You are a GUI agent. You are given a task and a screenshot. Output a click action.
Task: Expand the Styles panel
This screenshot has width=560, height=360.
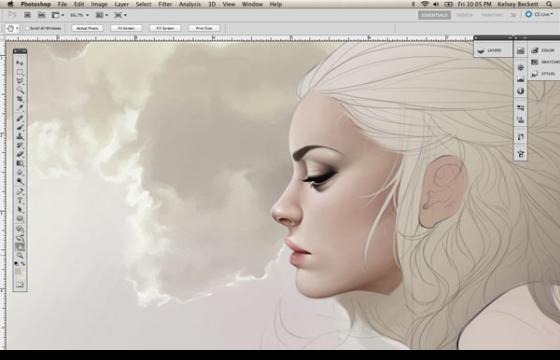coord(544,74)
